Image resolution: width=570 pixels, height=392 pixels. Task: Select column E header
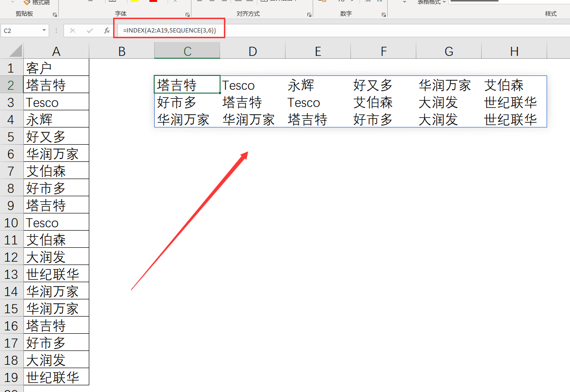pos(318,51)
